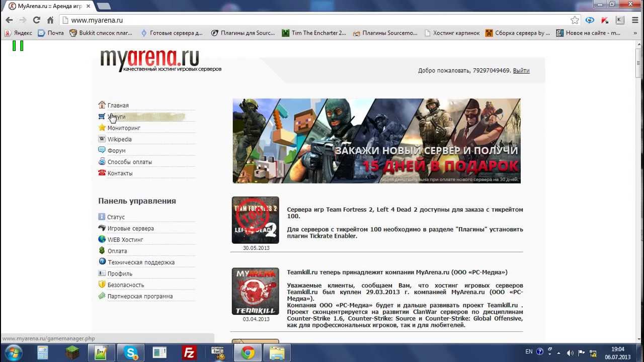Click the Безопасность shield icon
644x362 pixels.
102,285
